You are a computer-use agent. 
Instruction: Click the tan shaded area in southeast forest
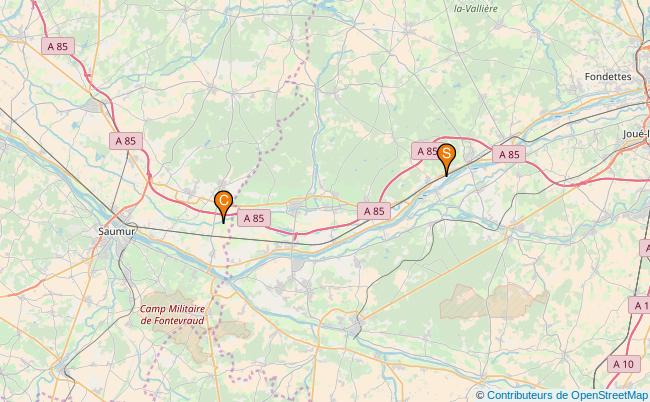pyautogui.click(x=493, y=302)
